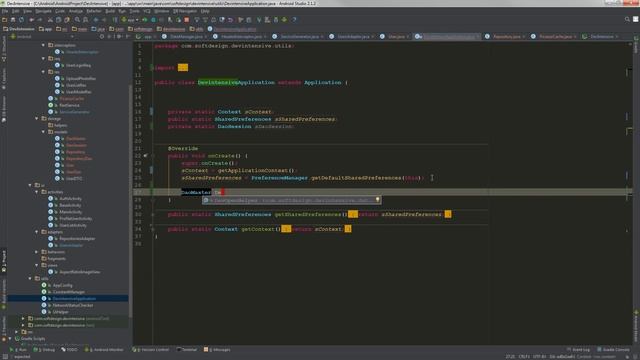Click the Help question mark toolbar icon
The image size is (640, 360).
(x=294, y=20)
